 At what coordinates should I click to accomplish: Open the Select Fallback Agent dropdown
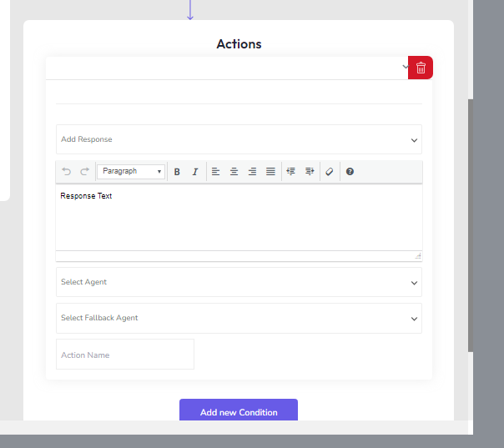tap(239, 318)
